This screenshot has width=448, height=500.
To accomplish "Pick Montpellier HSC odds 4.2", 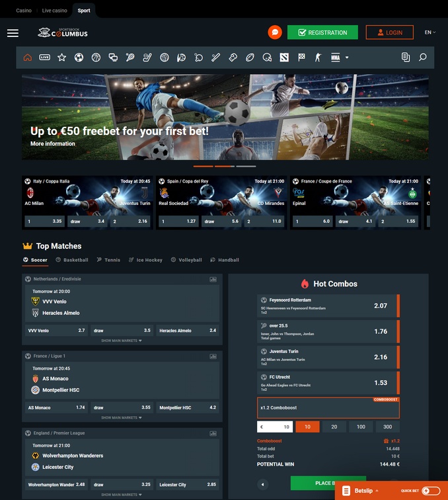I will point(188,407).
